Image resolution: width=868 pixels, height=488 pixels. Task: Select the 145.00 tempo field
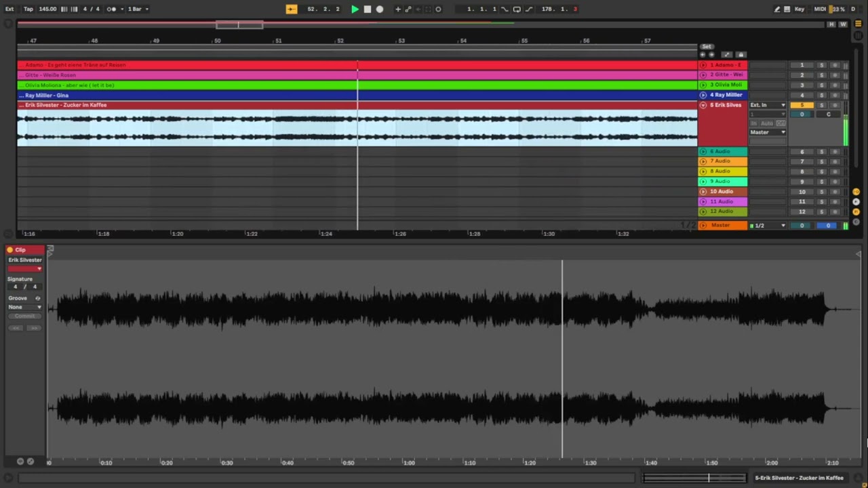tap(47, 9)
